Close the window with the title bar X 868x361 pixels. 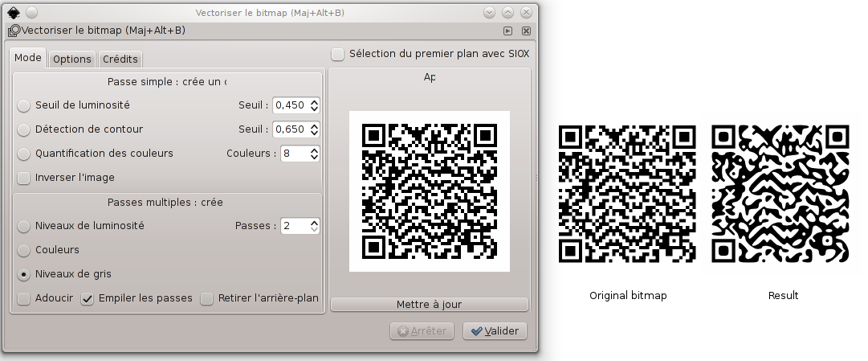click(x=526, y=12)
